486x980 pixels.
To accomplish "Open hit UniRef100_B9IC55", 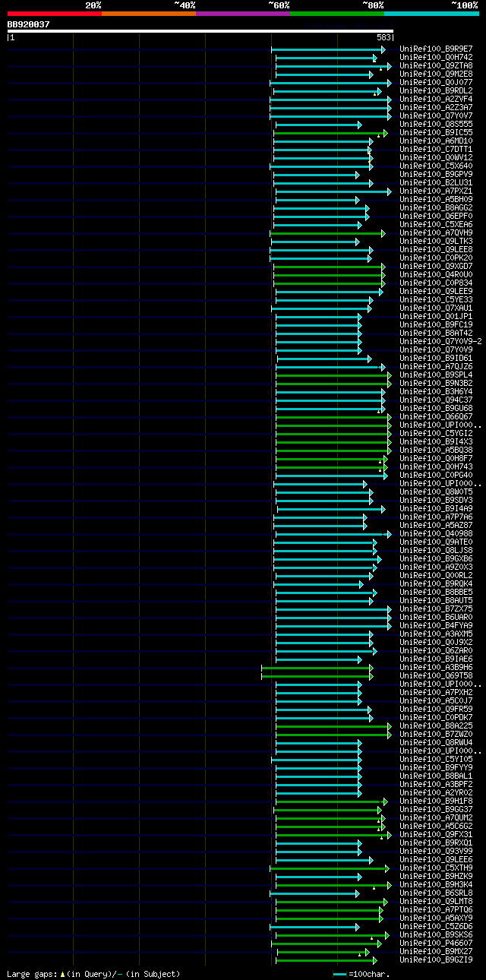I will point(436,132).
